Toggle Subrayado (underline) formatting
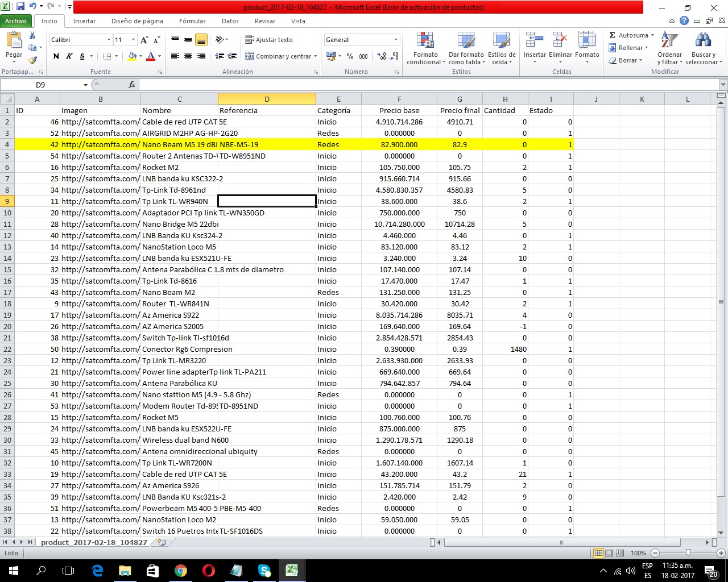The image size is (728, 582). point(82,56)
